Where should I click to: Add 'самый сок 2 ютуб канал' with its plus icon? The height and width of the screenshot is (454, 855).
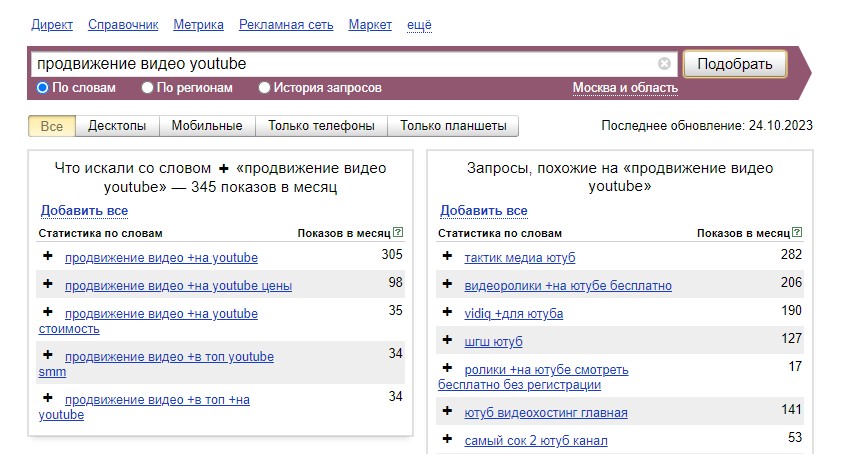[448, 439]
